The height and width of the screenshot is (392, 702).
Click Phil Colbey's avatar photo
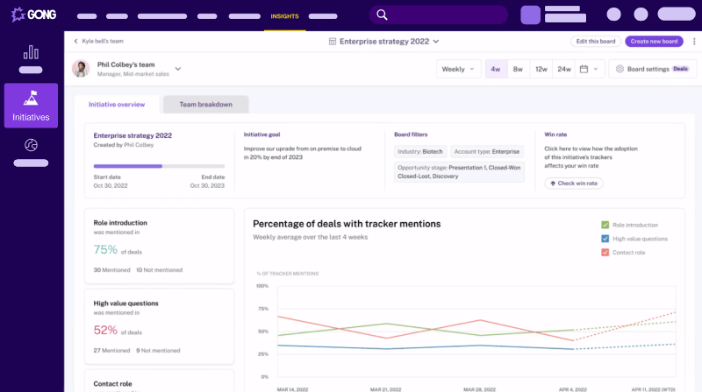81,68
